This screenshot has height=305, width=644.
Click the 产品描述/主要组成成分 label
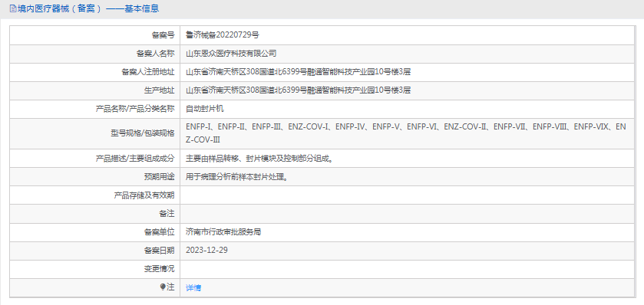tap(135, 158)
